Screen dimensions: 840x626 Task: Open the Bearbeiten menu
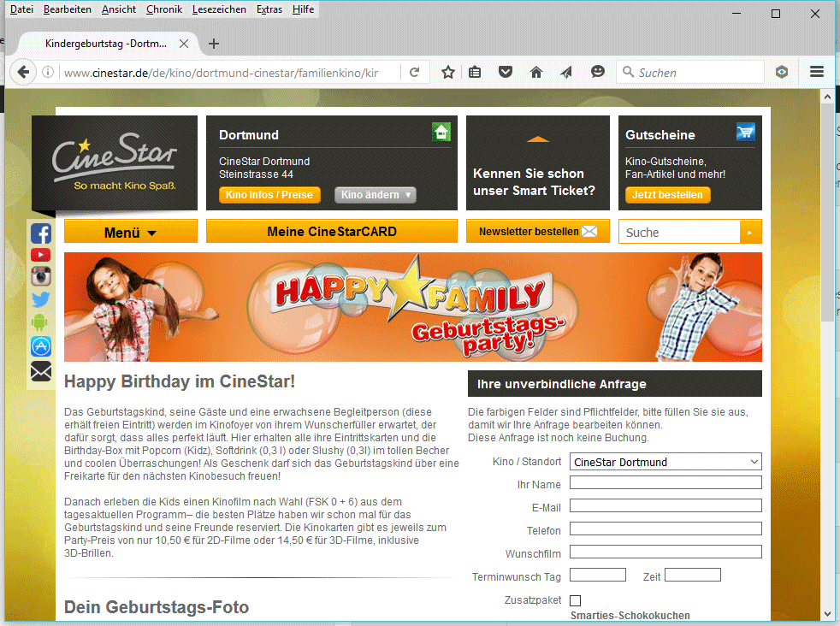click(68, 9)
